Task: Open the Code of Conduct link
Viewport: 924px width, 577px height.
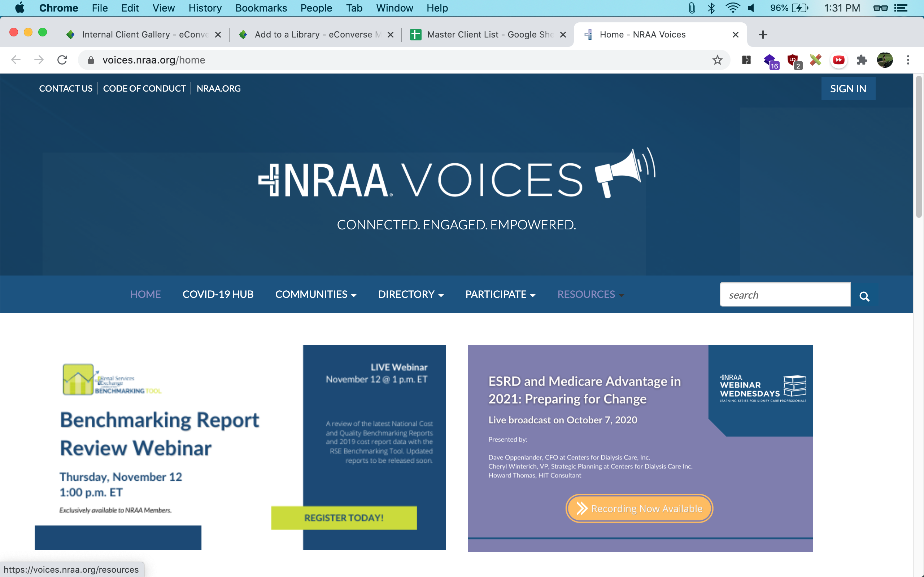Action: click(x=144, y=89)
